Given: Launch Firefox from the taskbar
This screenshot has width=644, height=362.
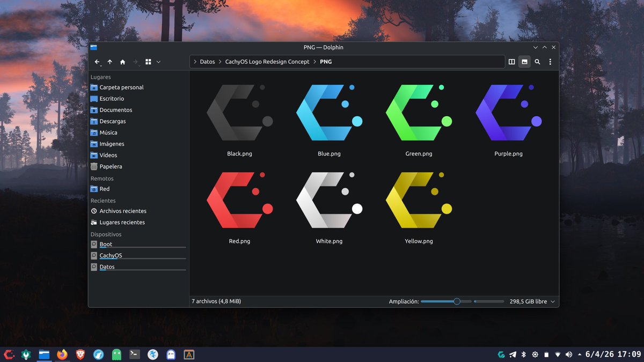Looking at the screenshot, I should (62, 354).
